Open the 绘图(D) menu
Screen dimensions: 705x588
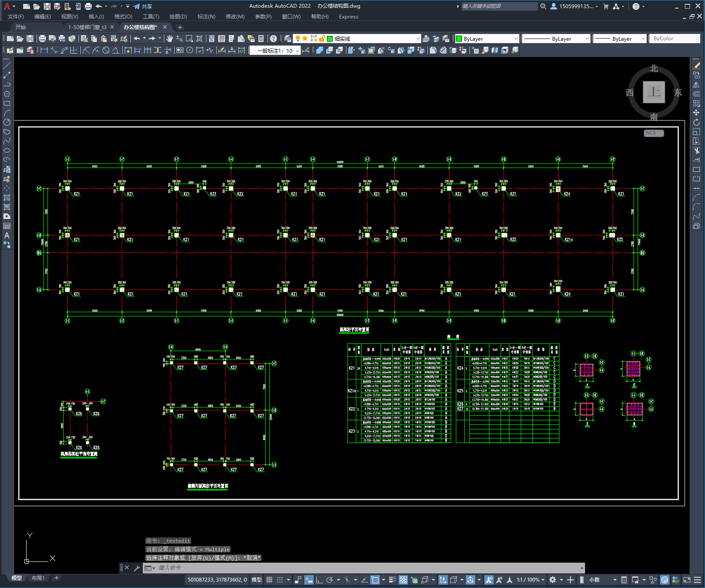(x=178, y=17)
